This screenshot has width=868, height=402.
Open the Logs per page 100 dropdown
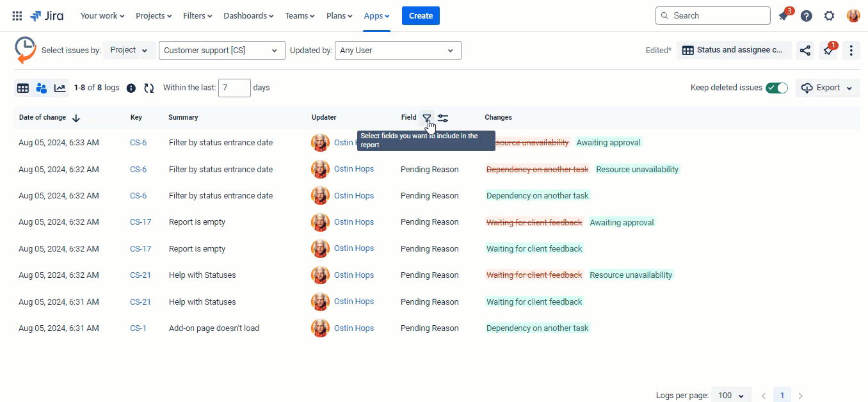coord(732,396)
